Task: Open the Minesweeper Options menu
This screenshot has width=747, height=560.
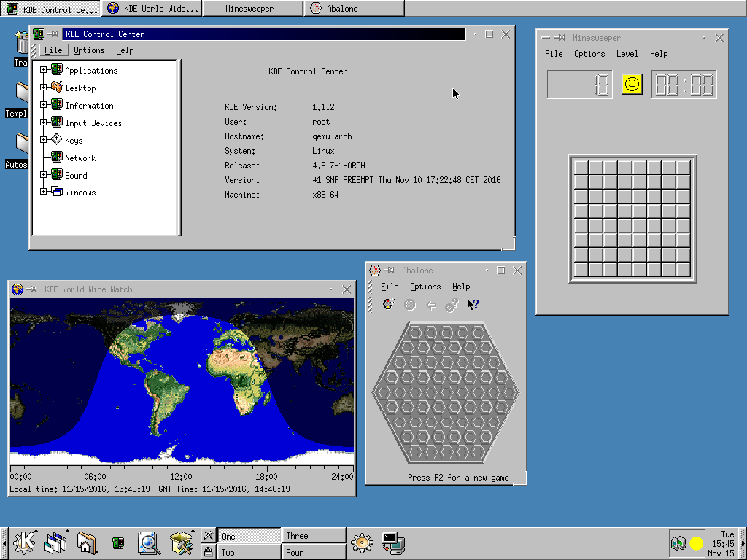Action: 589,54
